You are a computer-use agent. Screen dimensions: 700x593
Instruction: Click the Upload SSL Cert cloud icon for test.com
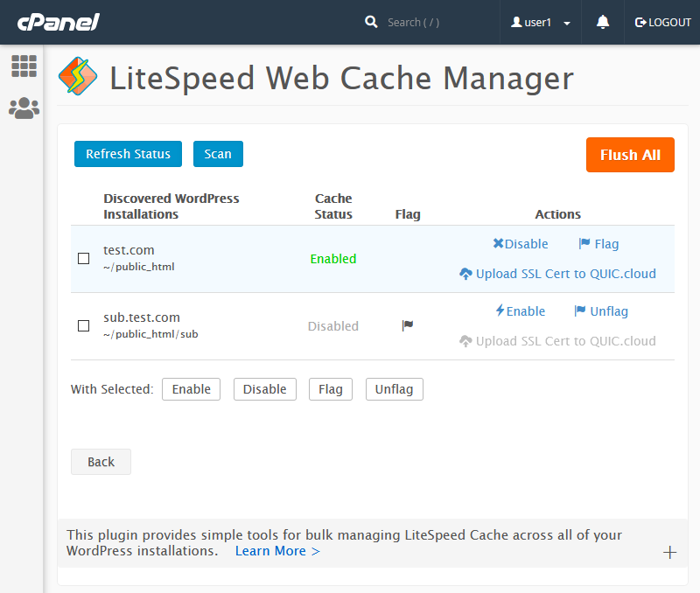point(465,274)
